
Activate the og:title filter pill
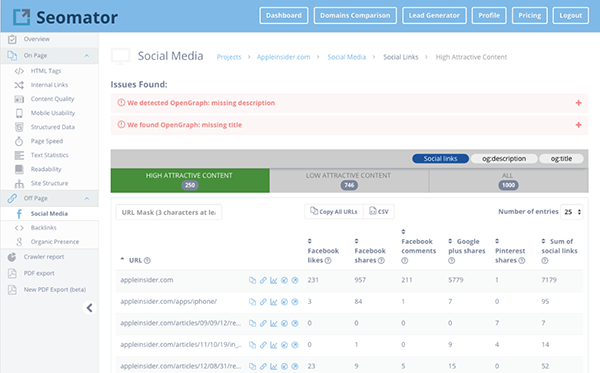pyautogui.click(x=561, y=158)
